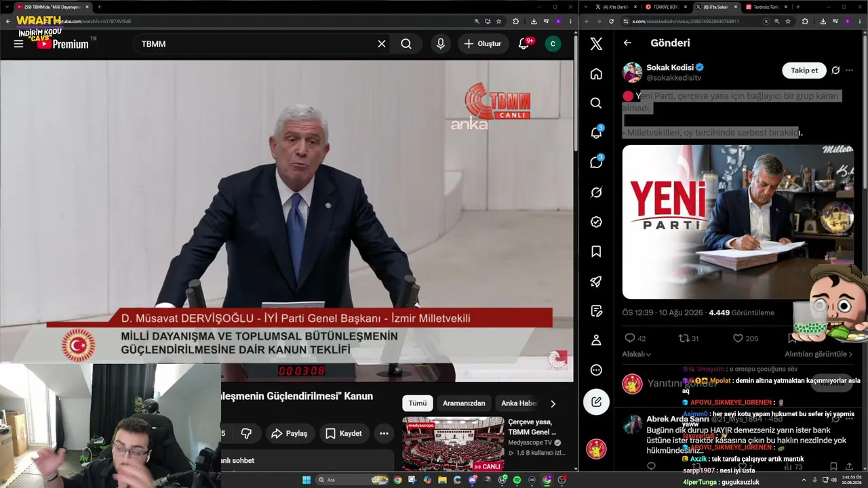Click the YouTube search magnifier button
This screenshot has height=488, width=868.
[x=406, y=44]
